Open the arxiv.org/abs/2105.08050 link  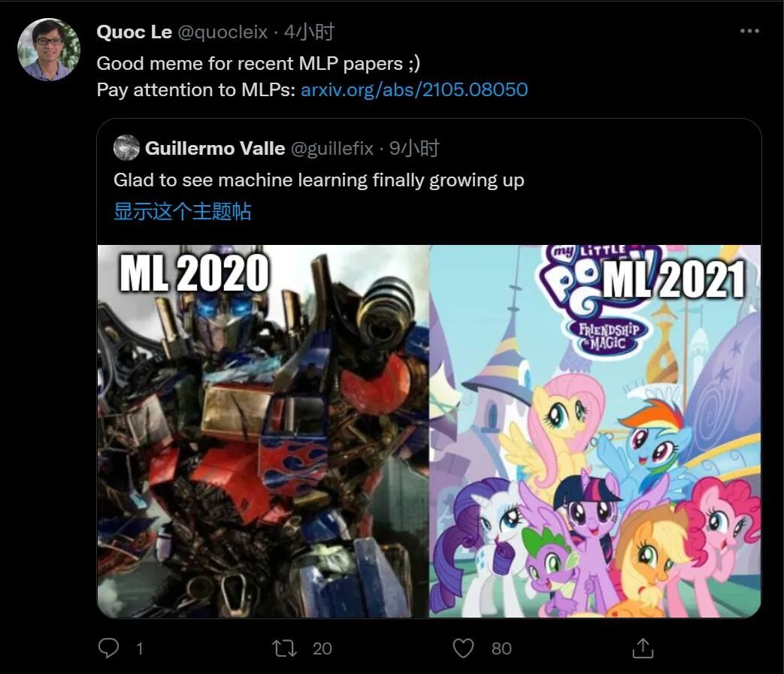pyautogui.click(x=414, y=90)
